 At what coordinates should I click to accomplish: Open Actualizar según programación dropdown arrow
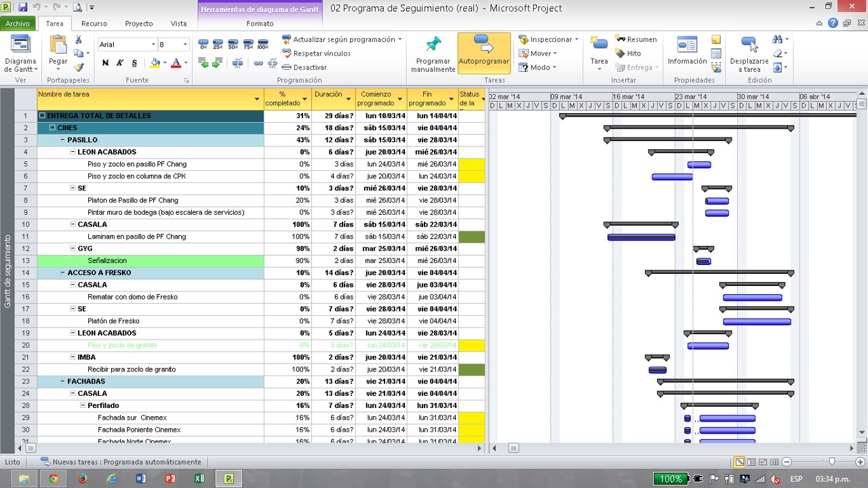tap(400, 39)
